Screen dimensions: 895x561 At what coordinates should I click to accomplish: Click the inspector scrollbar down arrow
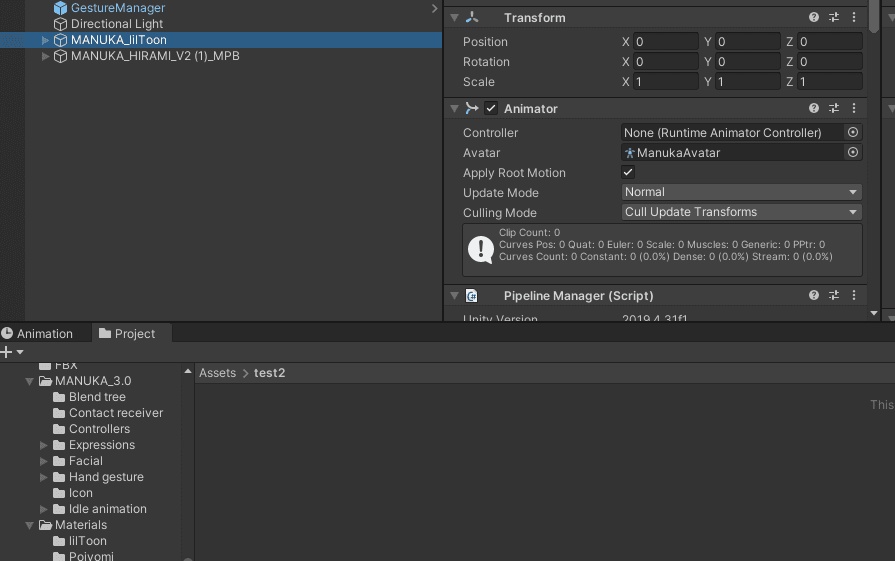click(x=874, y=313)
